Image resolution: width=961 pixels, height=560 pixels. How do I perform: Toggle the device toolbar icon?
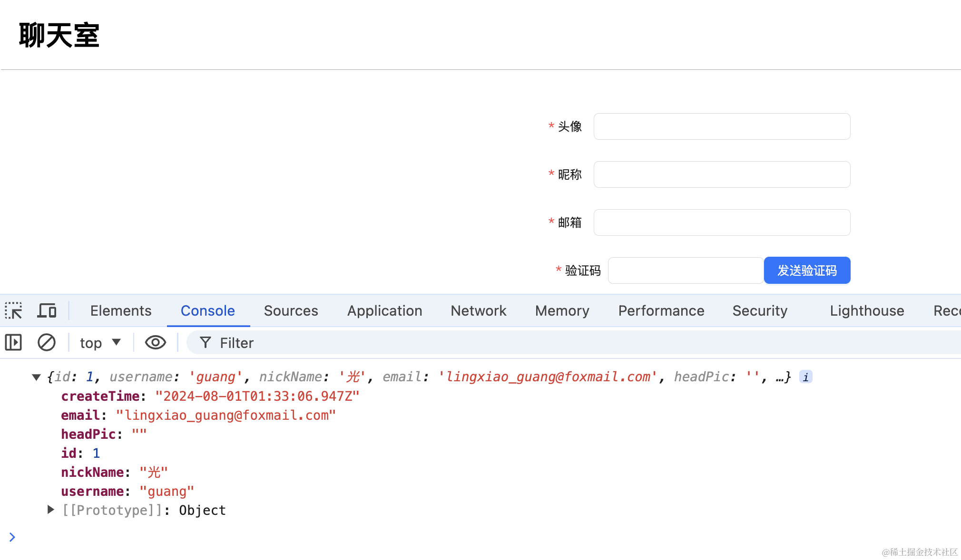point(47,311)
